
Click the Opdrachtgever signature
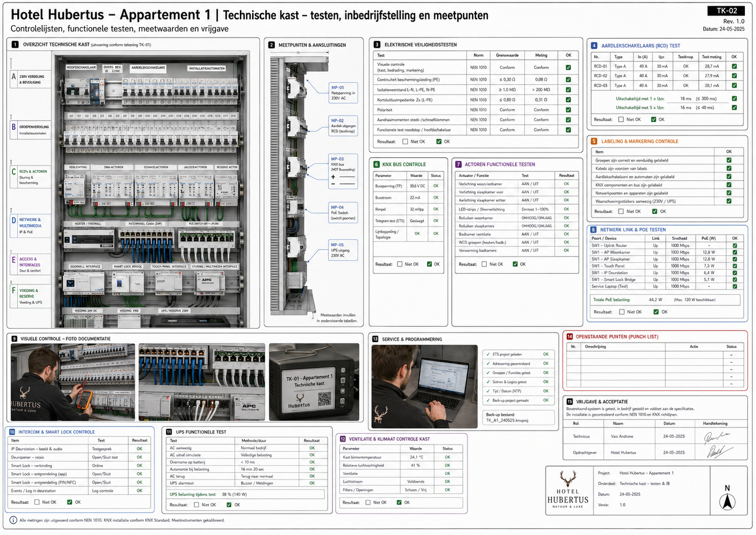pos(719,452)
